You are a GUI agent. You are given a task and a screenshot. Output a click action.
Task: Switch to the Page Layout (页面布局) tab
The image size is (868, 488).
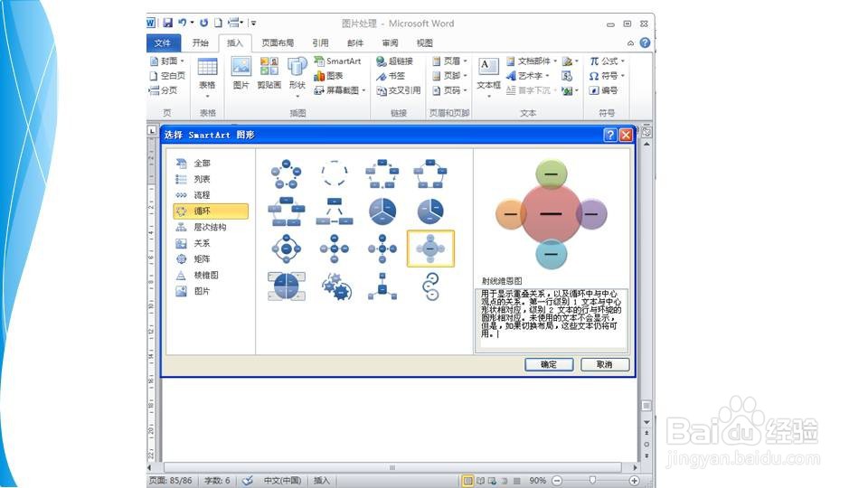(278, 42)
